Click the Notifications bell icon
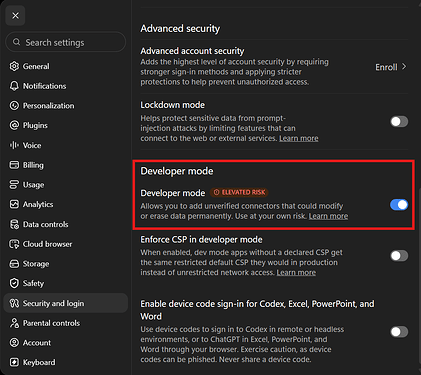This screenshot has width=421, height=375. point(14,86)
